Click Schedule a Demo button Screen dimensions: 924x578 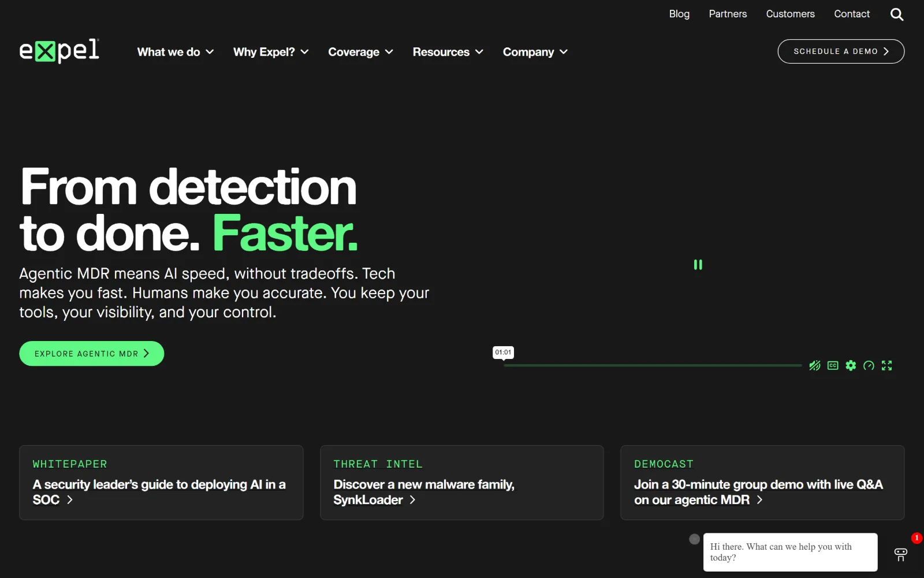point(841,51)
